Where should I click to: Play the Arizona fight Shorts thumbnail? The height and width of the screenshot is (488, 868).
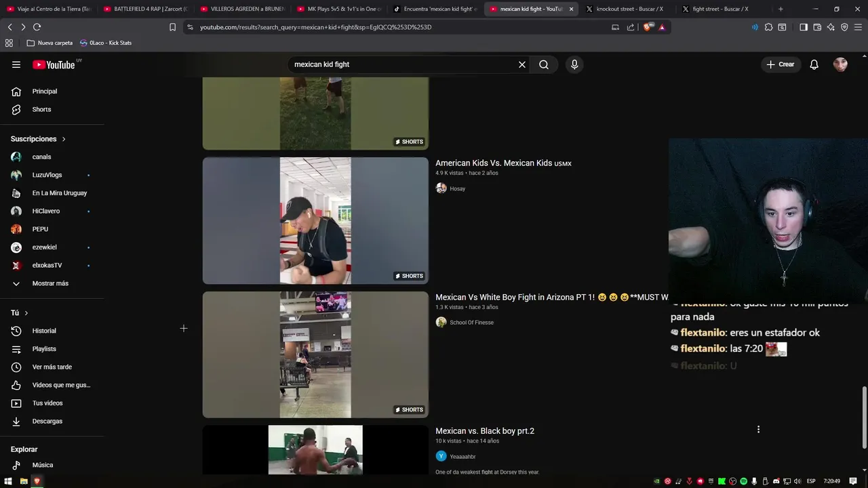(315, 354)
